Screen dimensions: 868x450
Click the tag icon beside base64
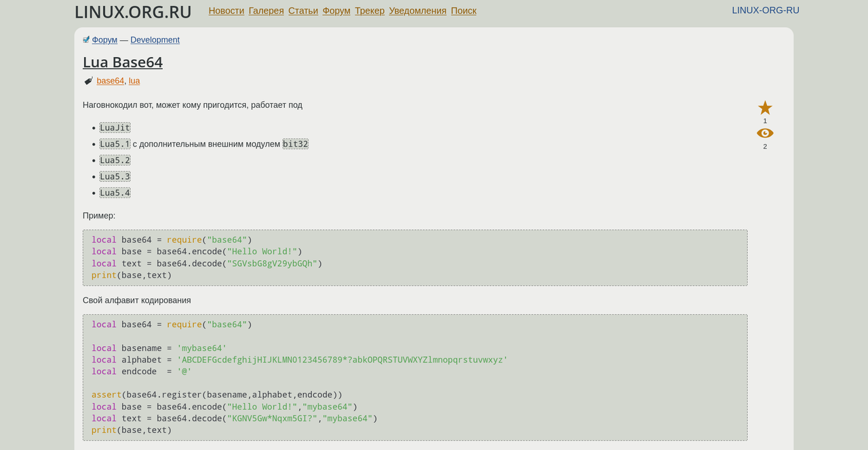coord(88,81)
